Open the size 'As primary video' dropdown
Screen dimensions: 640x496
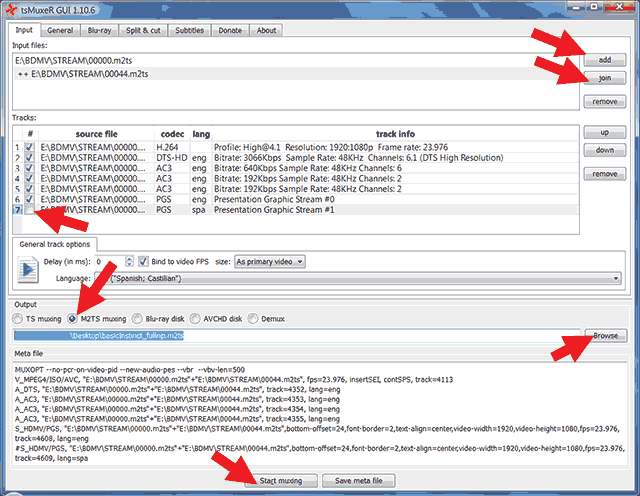click(x=270, y=262)
